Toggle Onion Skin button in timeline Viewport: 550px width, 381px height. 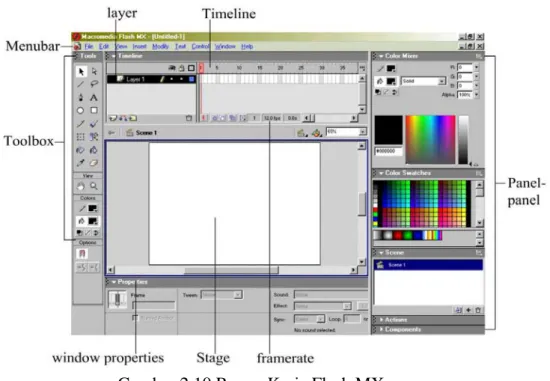coord(215,118)
